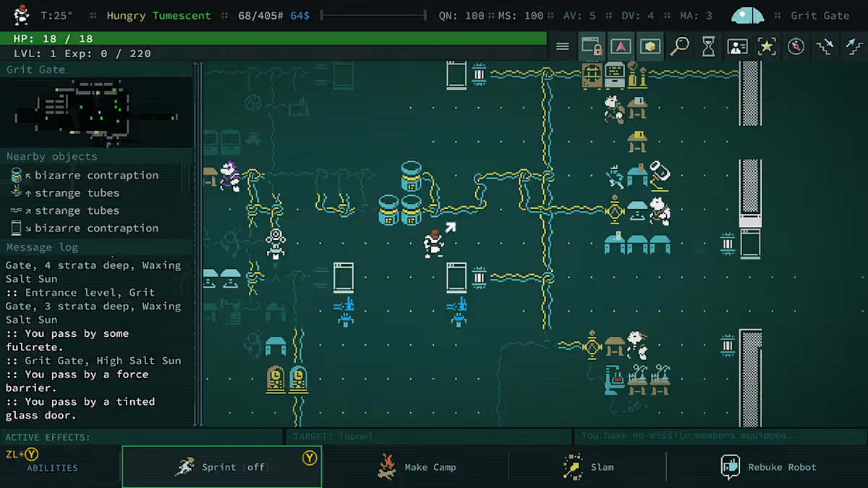Click the hourglass wait icon

point(708,47)
